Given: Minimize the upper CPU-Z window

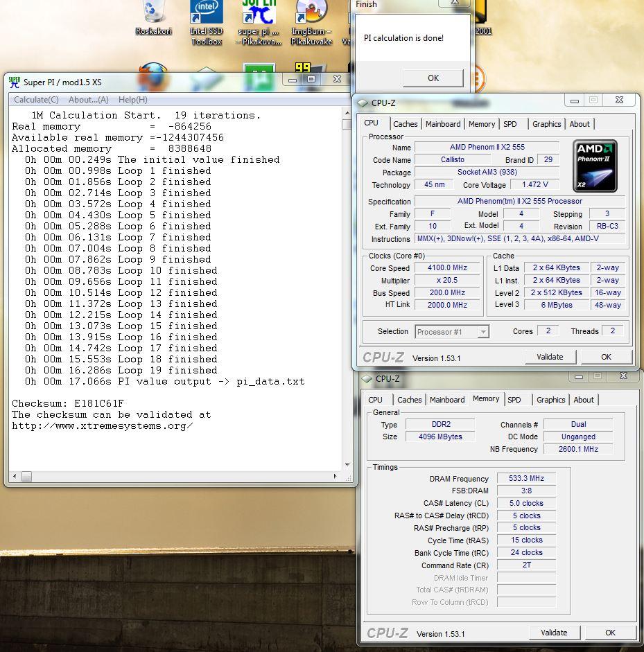Looking at the screenshot, I should pos(575,100).
